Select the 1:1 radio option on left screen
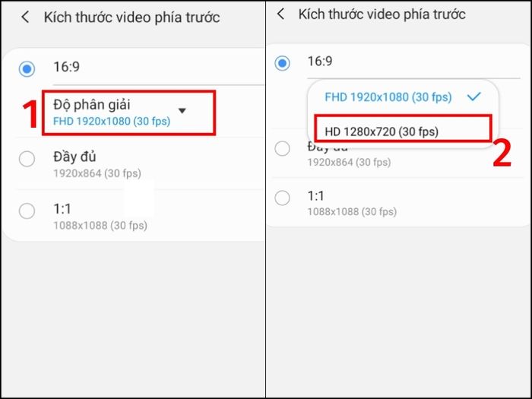 pos(27,211)
